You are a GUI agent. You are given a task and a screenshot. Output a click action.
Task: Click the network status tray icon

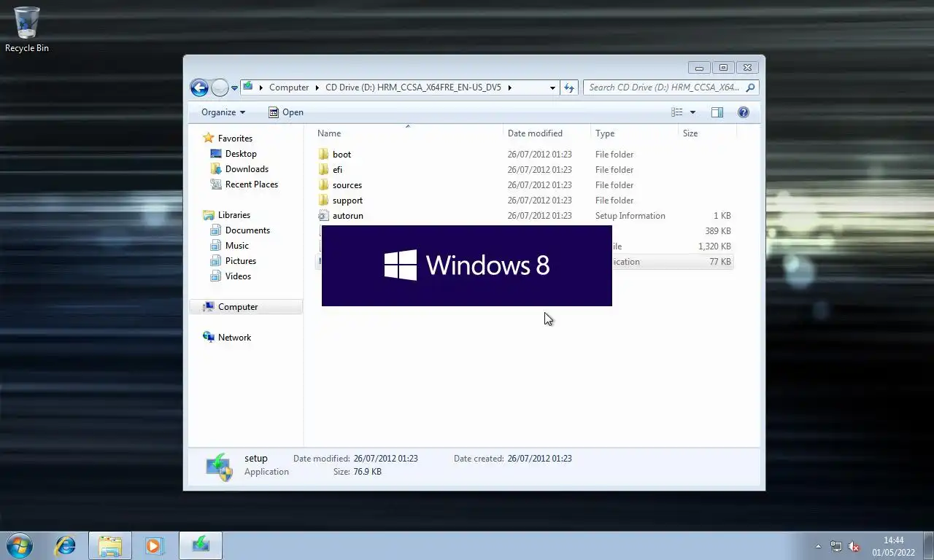(x=836, y=546)
